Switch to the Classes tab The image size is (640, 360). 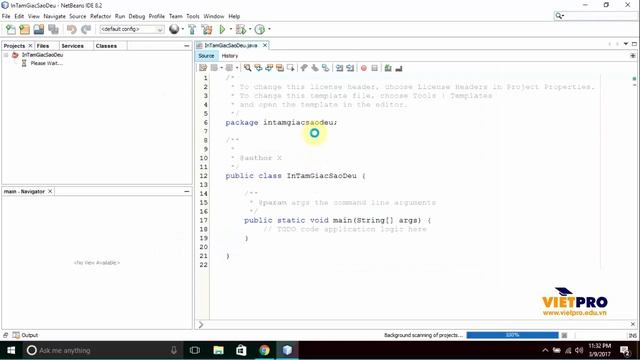106,46
